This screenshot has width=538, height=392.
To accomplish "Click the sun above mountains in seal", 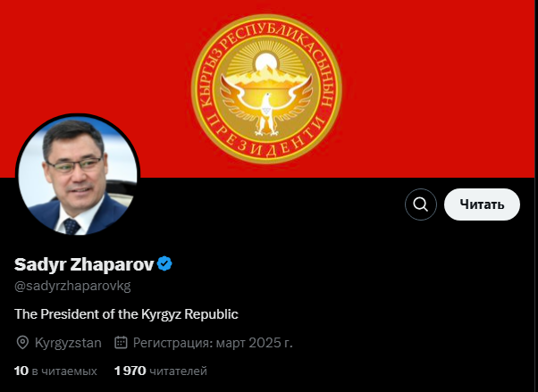I will tap(265, 63).
